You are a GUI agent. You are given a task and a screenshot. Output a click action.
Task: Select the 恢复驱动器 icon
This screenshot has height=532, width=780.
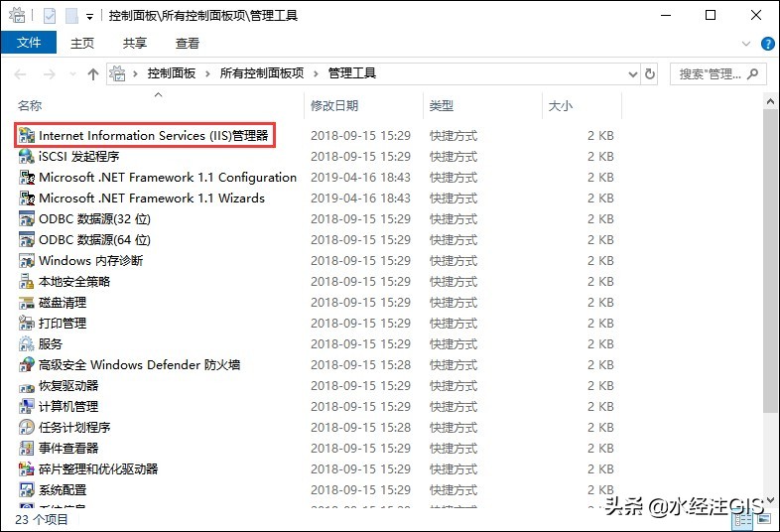coord(27,386)
